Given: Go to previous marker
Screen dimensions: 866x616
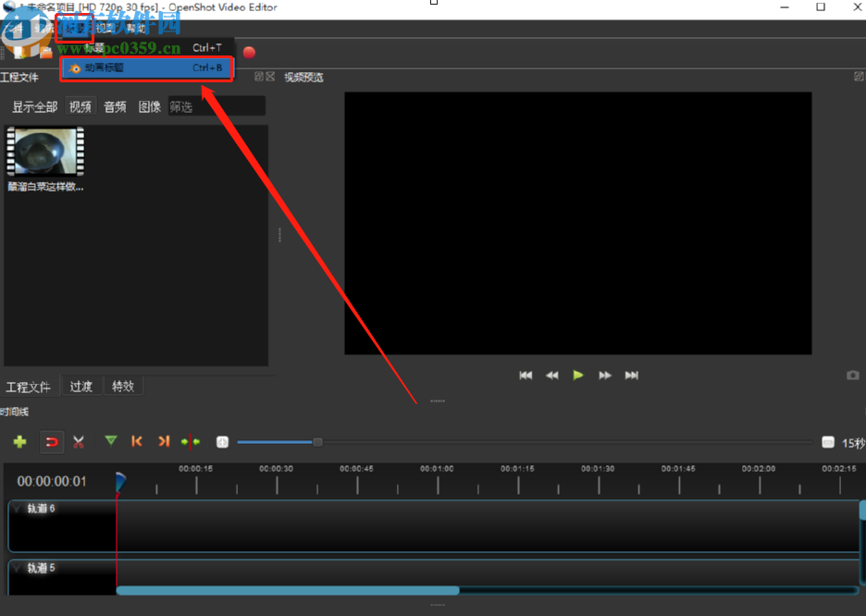Looking at the screenshot, I should point(137,441).
